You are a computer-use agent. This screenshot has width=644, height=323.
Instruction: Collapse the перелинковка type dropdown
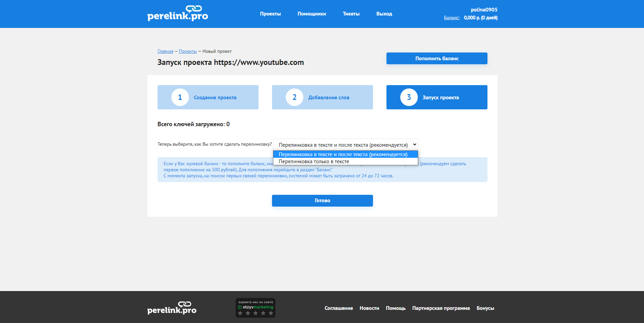345,145
